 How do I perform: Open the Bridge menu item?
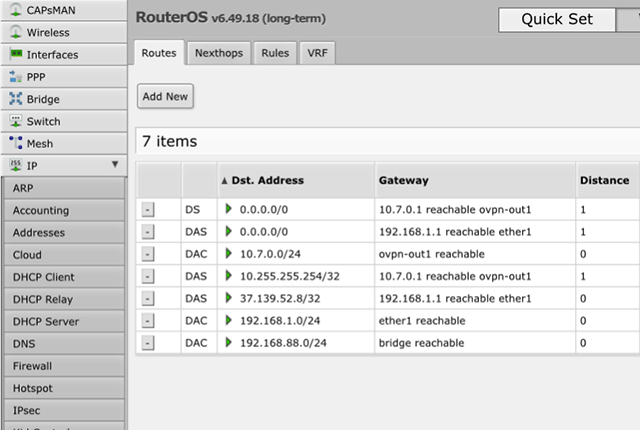click(x=64, y=99)
